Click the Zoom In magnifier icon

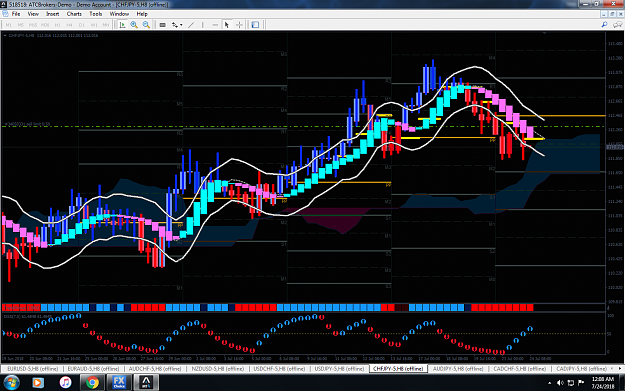coord(134,25)
